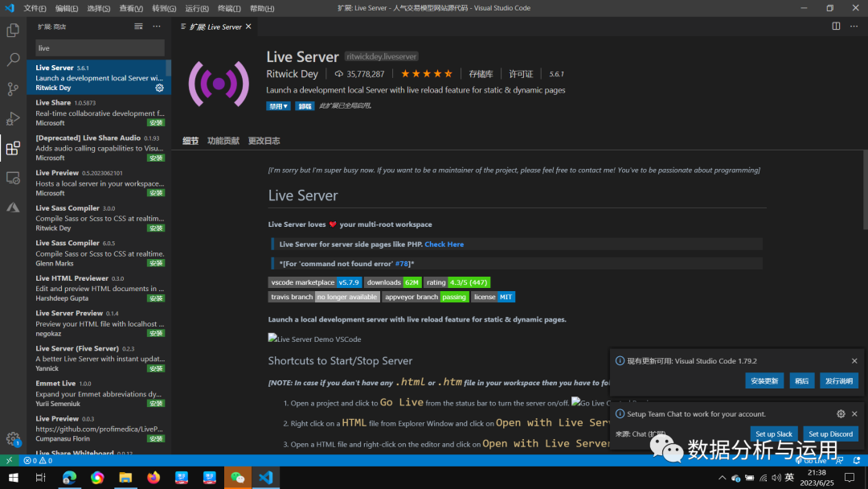Viewport: 868px width, 489px height.
Task: Open Source Control view
Action: [13, 88]
